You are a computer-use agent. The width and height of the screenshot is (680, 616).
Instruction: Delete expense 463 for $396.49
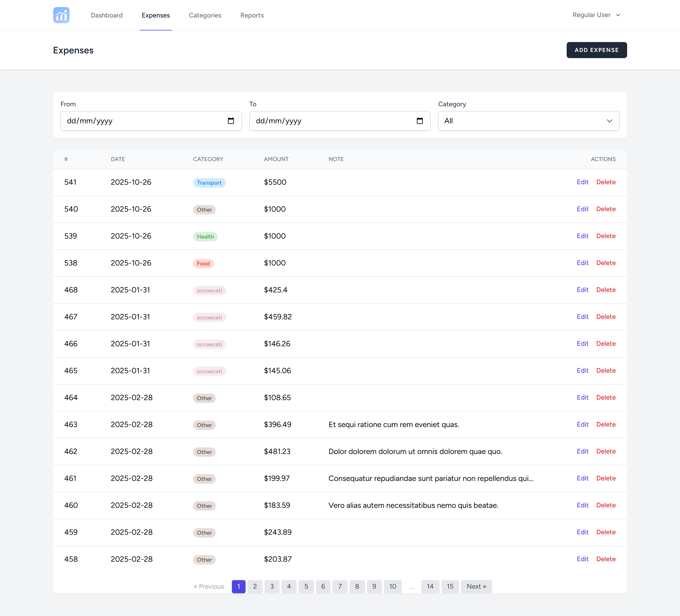click(x=605, y=424)
